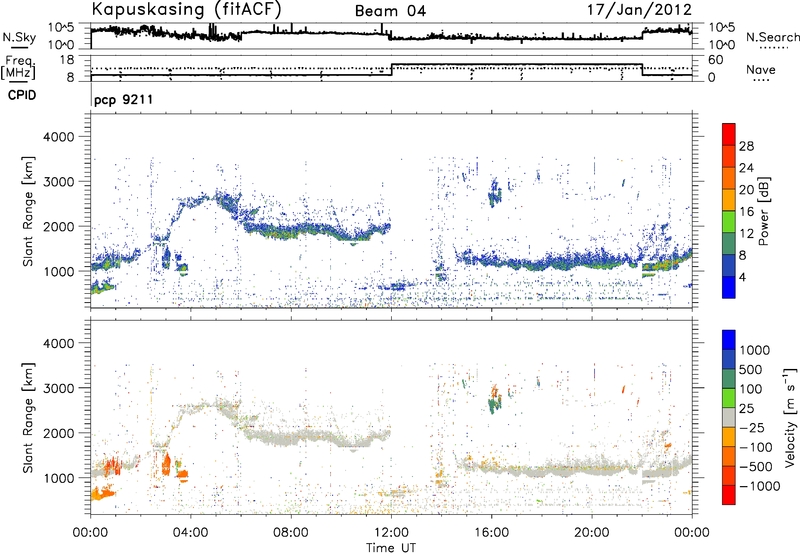Screen dimensions: 800x554
Task: Click the 'CPID' row label
Action: coord(22,95)
